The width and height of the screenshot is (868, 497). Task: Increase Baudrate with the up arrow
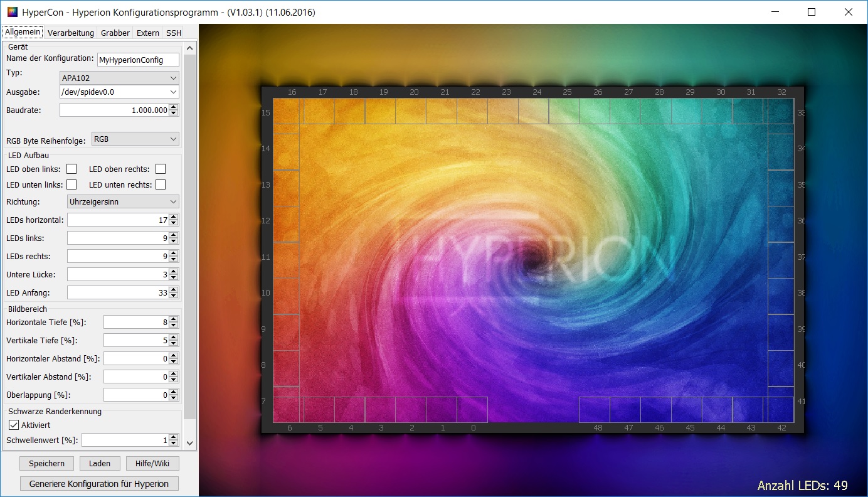click(174, 107)
